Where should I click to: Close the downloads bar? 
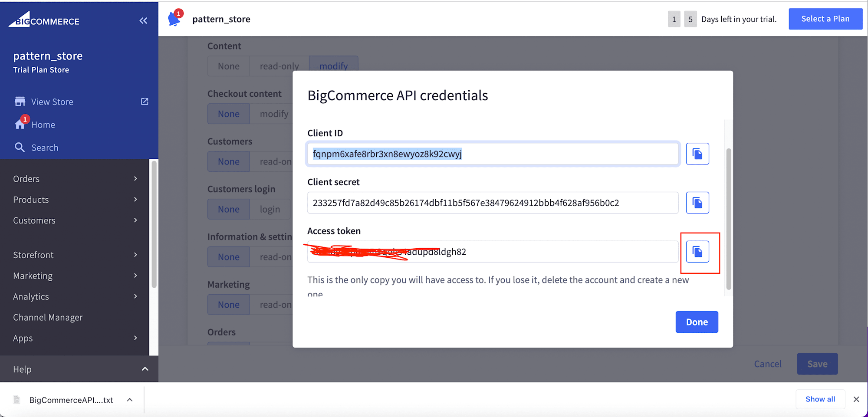(x=856, y=399)
